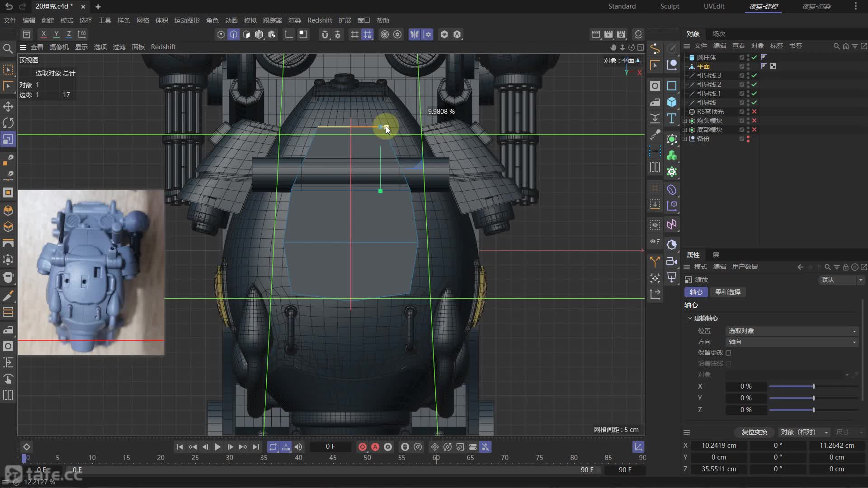Click the 柔和选择 button
This screenshot has width=868, height=488.
[728, 292]
